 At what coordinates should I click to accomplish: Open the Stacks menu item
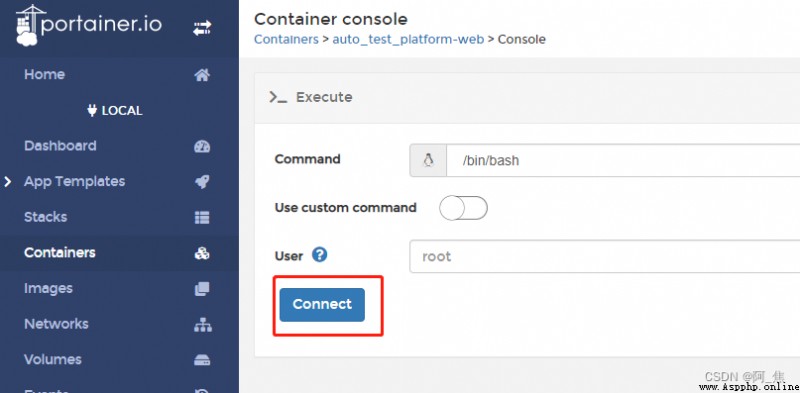45,217
